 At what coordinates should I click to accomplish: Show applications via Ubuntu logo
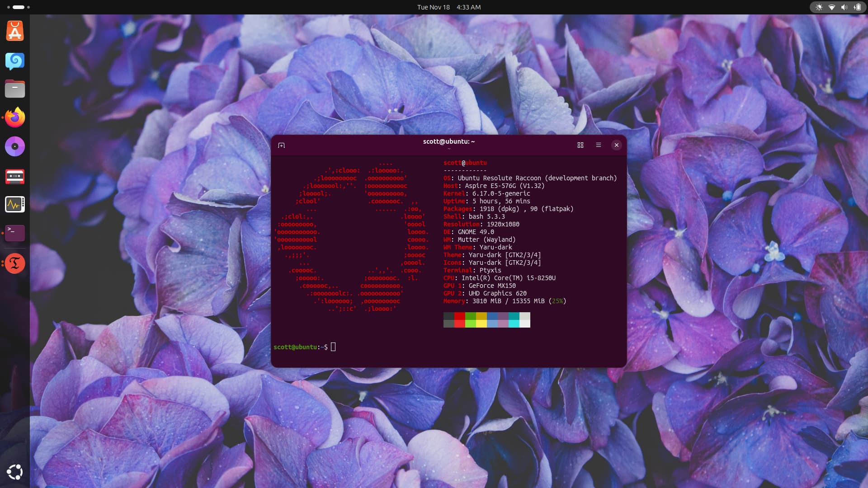click(x=15, y=472)
